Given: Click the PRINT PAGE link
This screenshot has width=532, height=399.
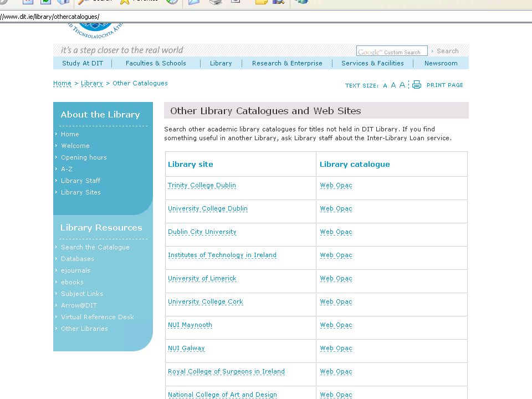Looking at the screenshot, I should [445, 85].
